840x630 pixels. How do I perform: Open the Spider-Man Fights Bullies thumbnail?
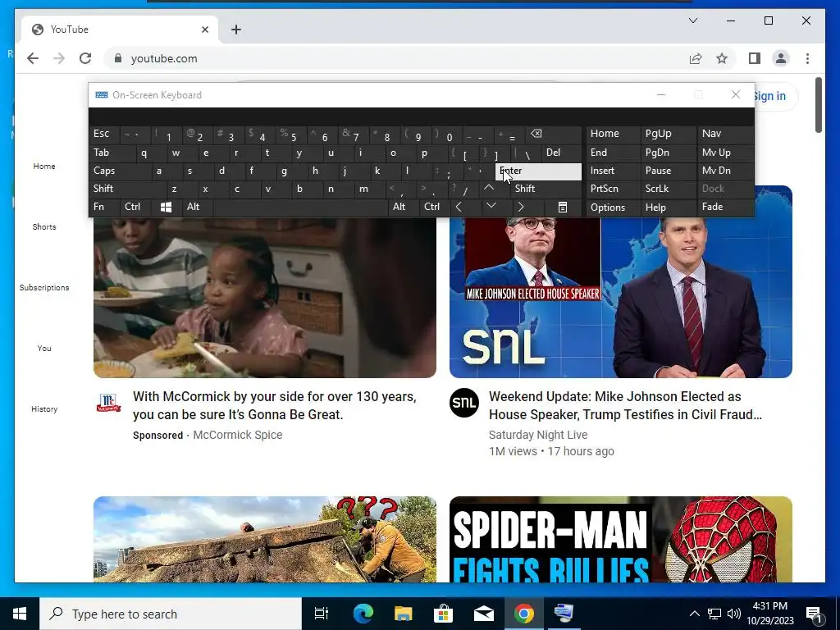620,539
